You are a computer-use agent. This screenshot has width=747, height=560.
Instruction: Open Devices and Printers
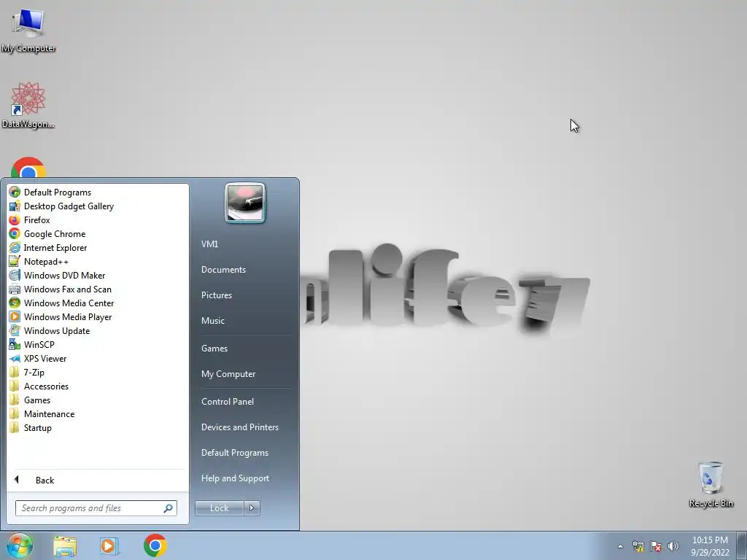[x=239, y=427]
